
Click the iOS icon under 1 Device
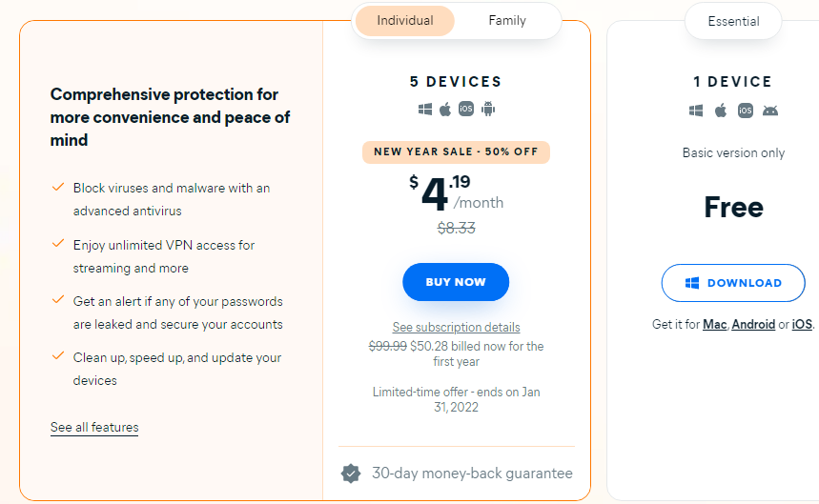746,111
